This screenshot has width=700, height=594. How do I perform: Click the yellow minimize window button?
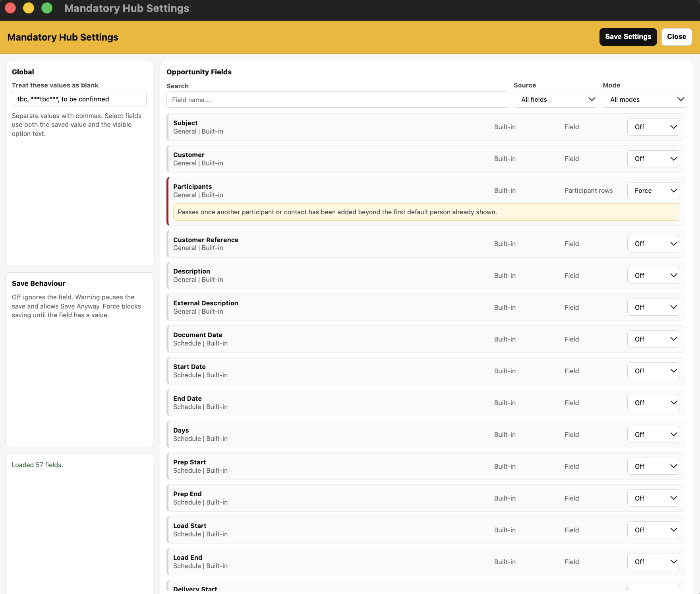click(x=29, y=8)
